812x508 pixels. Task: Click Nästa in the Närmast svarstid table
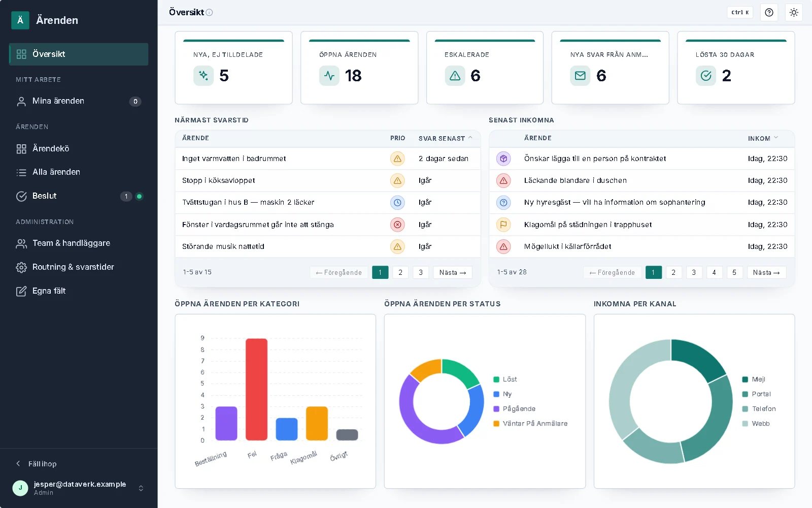tap(453, 272)
